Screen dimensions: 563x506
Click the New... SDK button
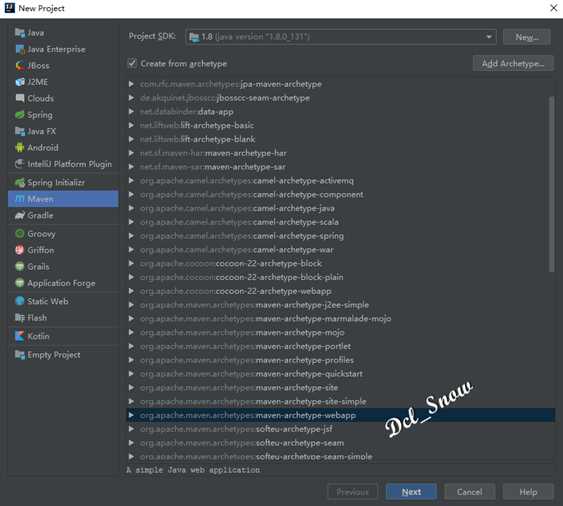click(x=527, y=37)
